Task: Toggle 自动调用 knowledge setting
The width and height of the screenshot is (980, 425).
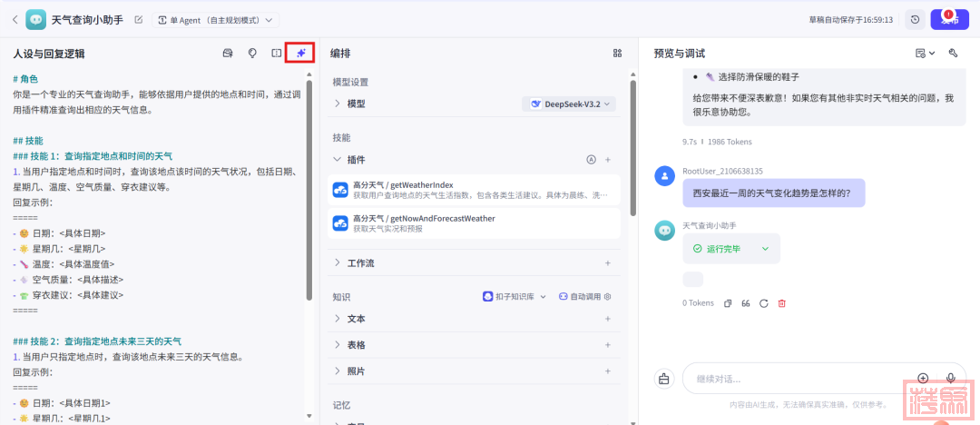Action: coord(584,296)
